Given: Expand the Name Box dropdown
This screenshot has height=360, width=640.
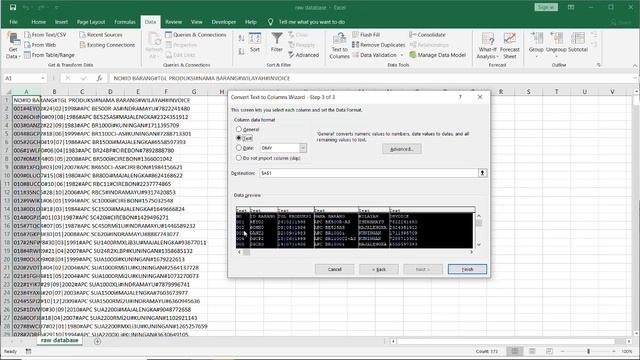Looking at the screenshot, I should point(43,78).
